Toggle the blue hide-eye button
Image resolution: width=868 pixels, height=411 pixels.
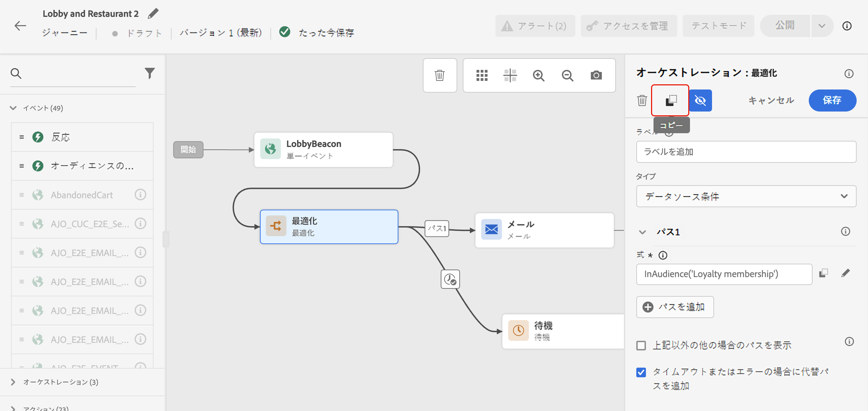pyautogui.click(x=700, y=101)
